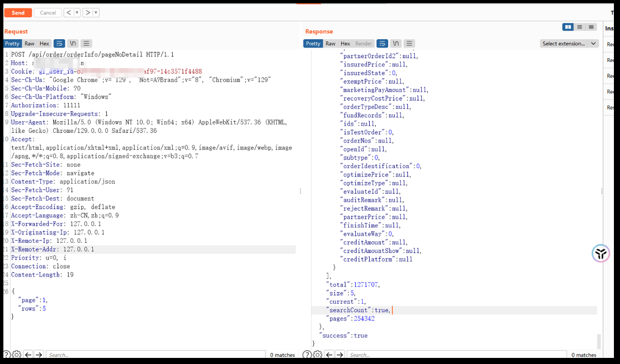Jump to next match in Request search

coord(38,355)
